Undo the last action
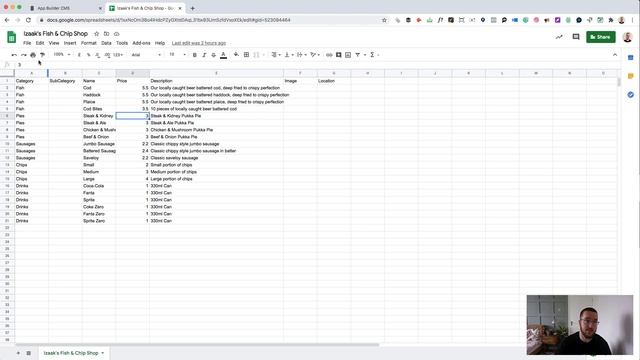 (x=14, y=55)
